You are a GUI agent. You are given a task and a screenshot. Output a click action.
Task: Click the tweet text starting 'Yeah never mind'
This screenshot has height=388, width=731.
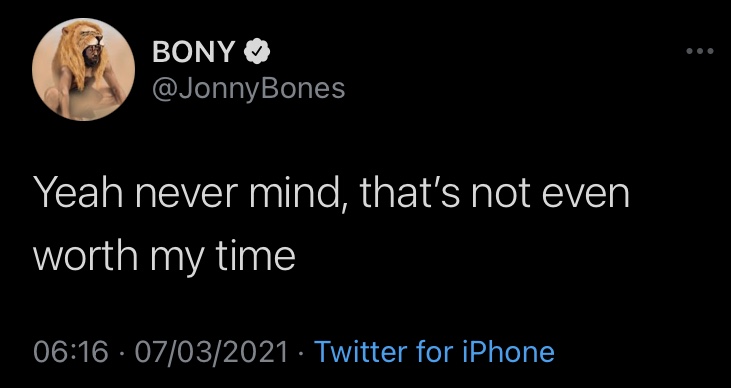(x=331, y=225)
